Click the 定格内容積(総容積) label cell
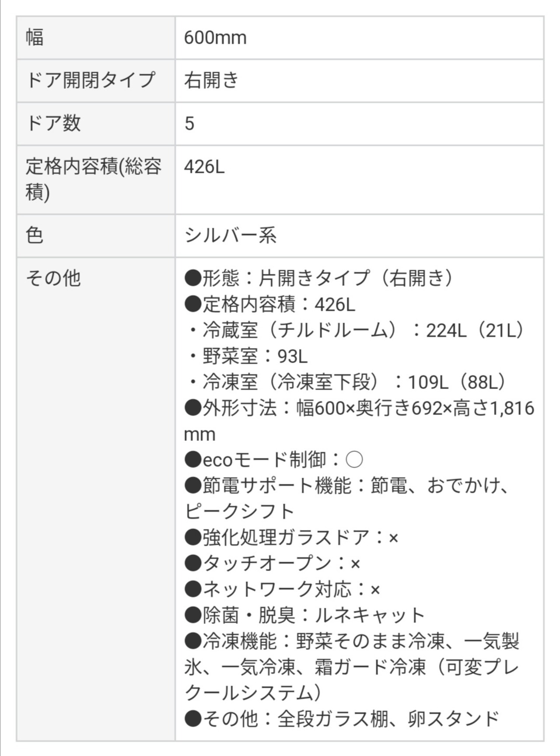The width and height of the screenshot is (560, 756). 93,179
